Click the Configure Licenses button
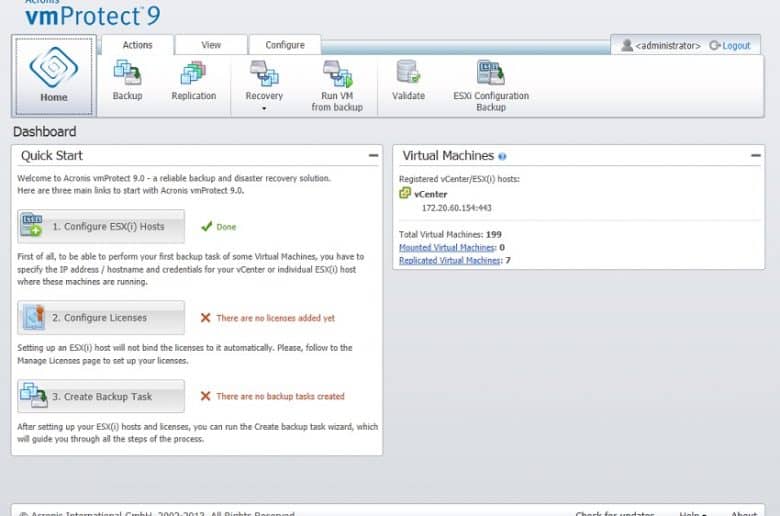The image size is (780, 516). pos(101,317)
